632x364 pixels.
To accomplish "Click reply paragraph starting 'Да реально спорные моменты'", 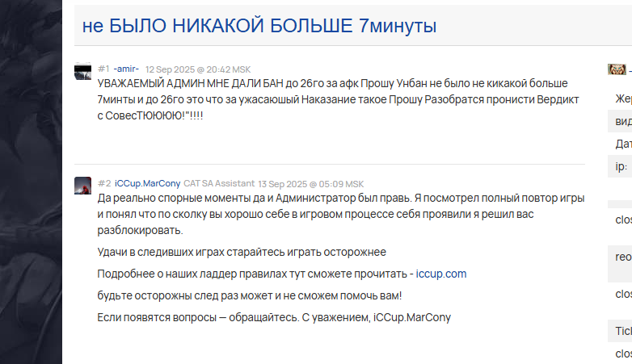I will (x=341, y=214).
